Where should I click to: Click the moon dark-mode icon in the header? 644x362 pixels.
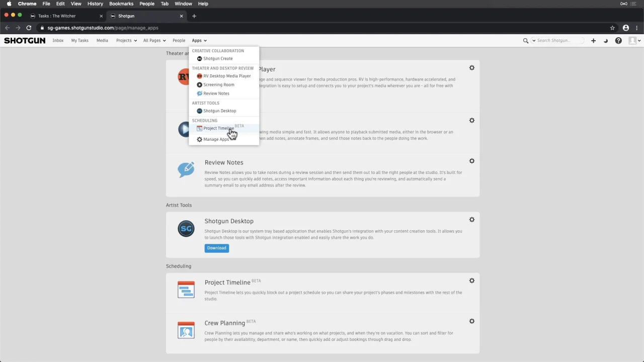click(x=606, y=41)
